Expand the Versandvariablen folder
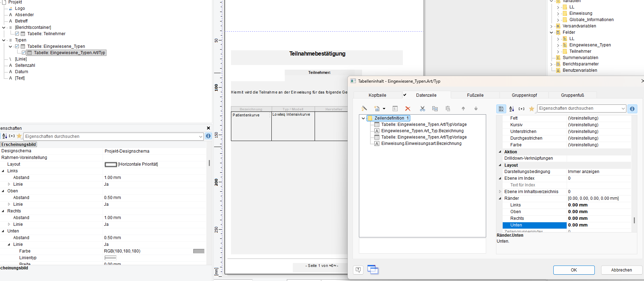The height and width of the screenshot is (281, 644). [551, 26]
